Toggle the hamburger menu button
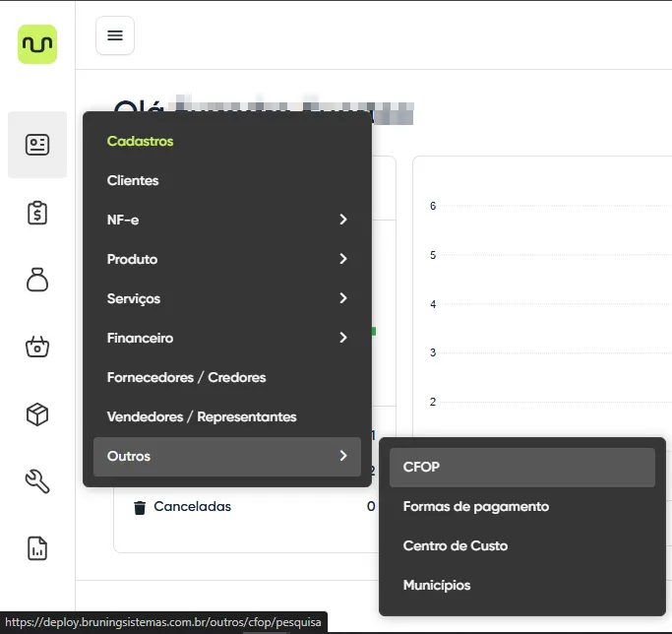 [x=115, y=36]
